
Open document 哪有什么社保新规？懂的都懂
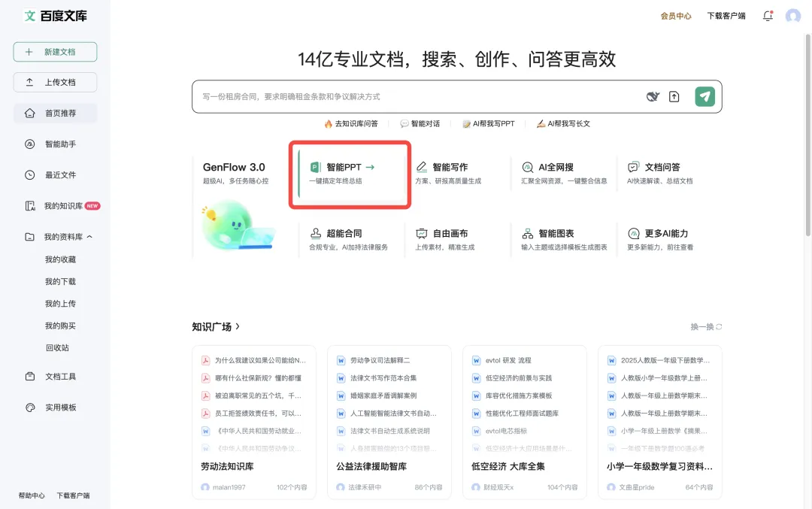(x=258, y=378)
